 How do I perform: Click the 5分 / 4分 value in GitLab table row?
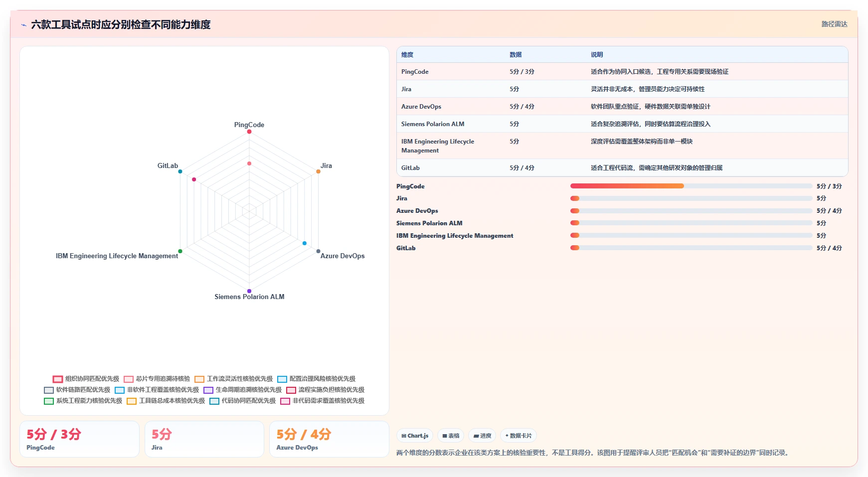click(x=522, y=168)
